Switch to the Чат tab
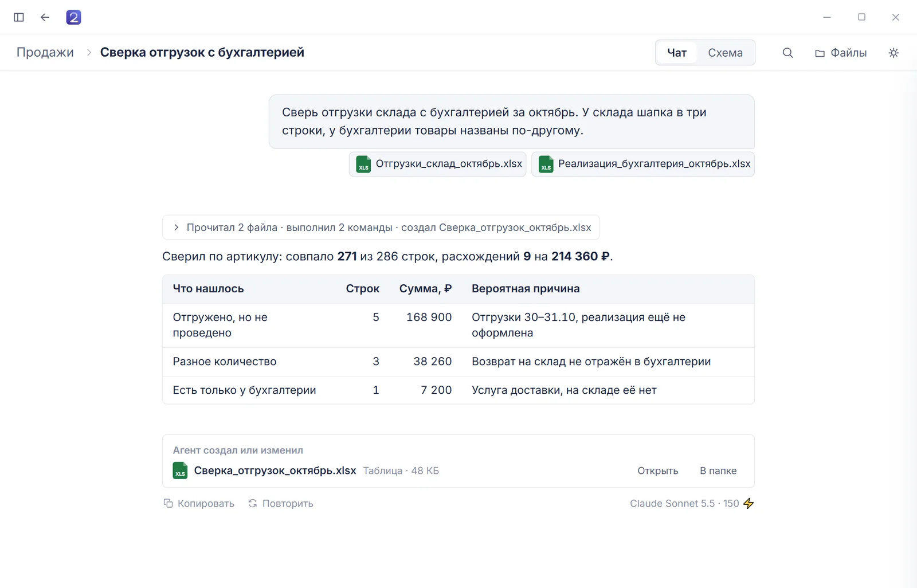The width and height of the screenshot is (917, 588). (677, 53)
